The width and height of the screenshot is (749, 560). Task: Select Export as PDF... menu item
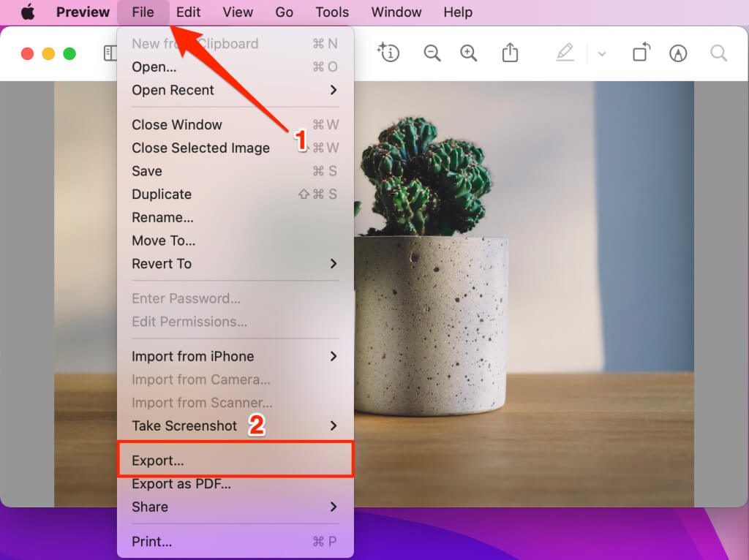point(181,484)
